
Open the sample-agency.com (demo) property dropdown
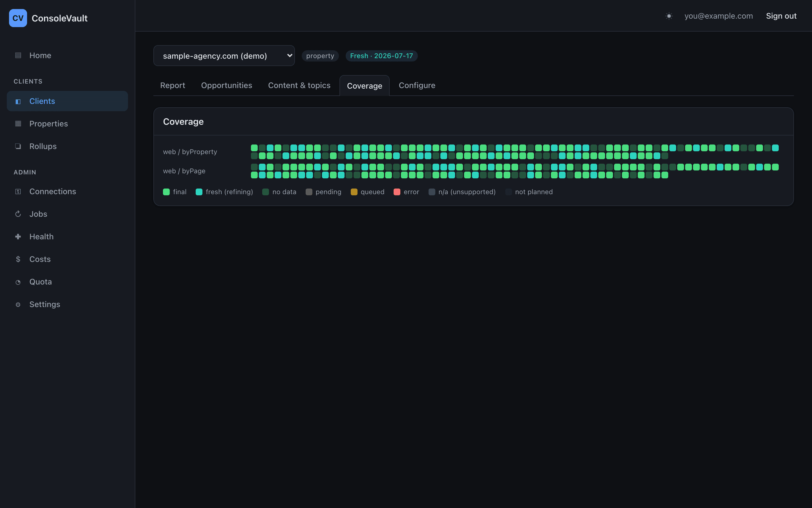(224, 56)
